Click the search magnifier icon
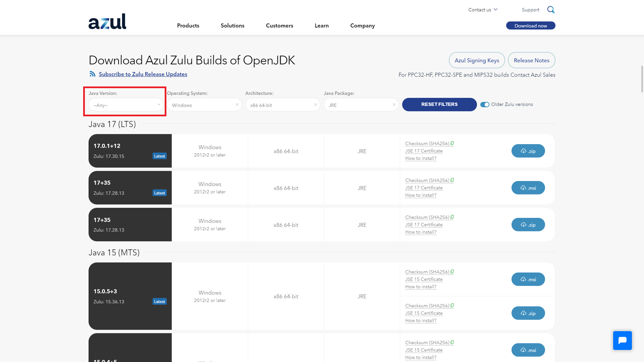This screenshot has height=362, width=644. click(x=551, y=10)
